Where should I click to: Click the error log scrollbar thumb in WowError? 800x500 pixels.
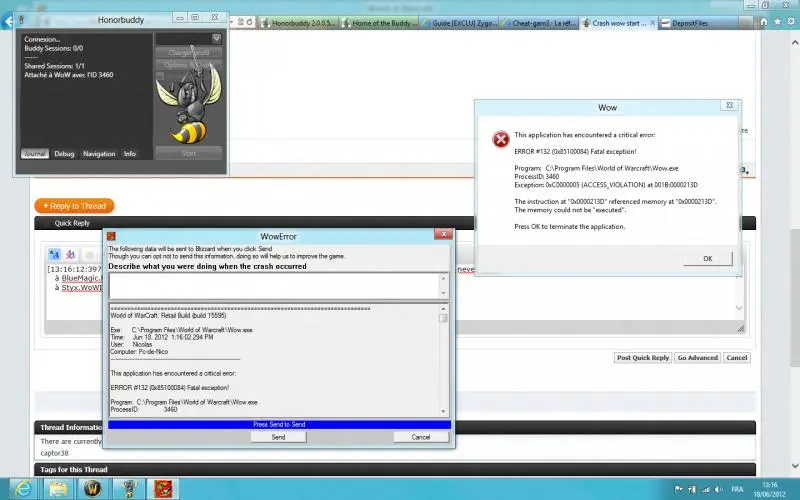(x=443, y=318)
